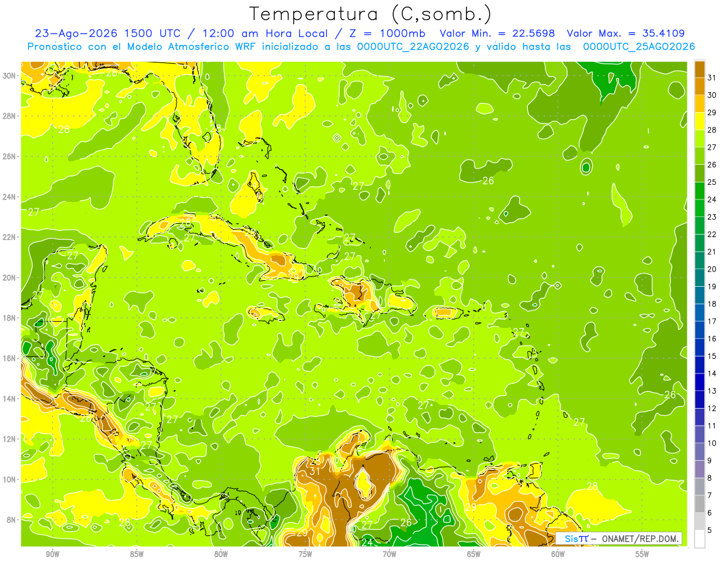Viewport: 728px width, 562px height.
Task: Select 'Valor Min. = 22.5698' text
Action: 499,33
